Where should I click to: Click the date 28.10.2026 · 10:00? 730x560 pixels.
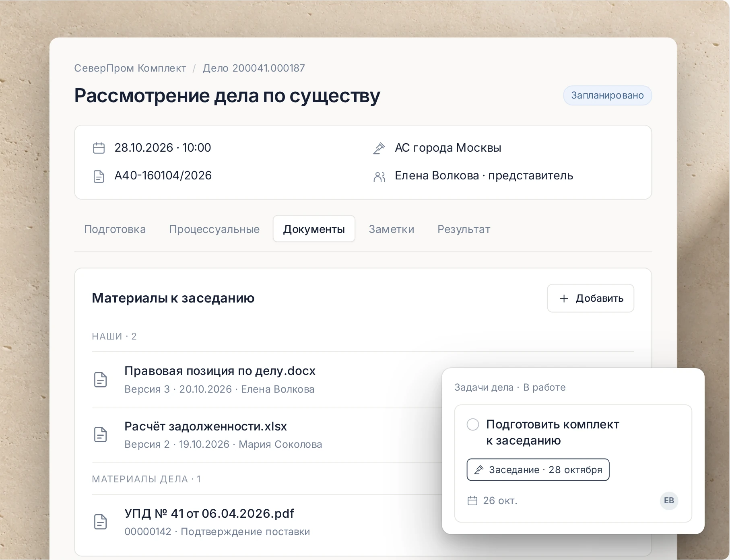(163, 148)
